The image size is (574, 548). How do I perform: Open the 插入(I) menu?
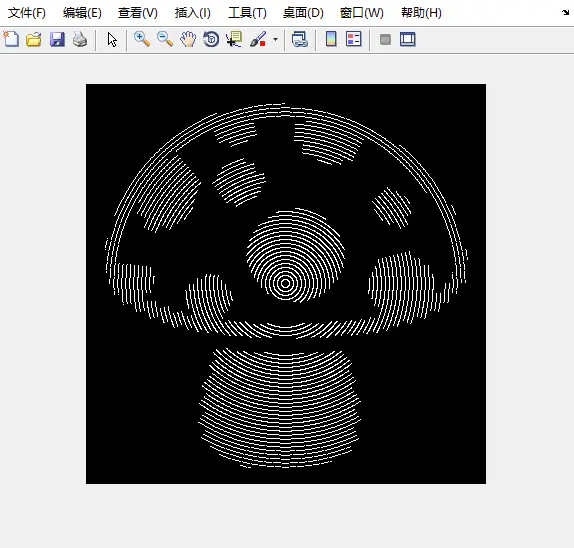pos(193,13)
